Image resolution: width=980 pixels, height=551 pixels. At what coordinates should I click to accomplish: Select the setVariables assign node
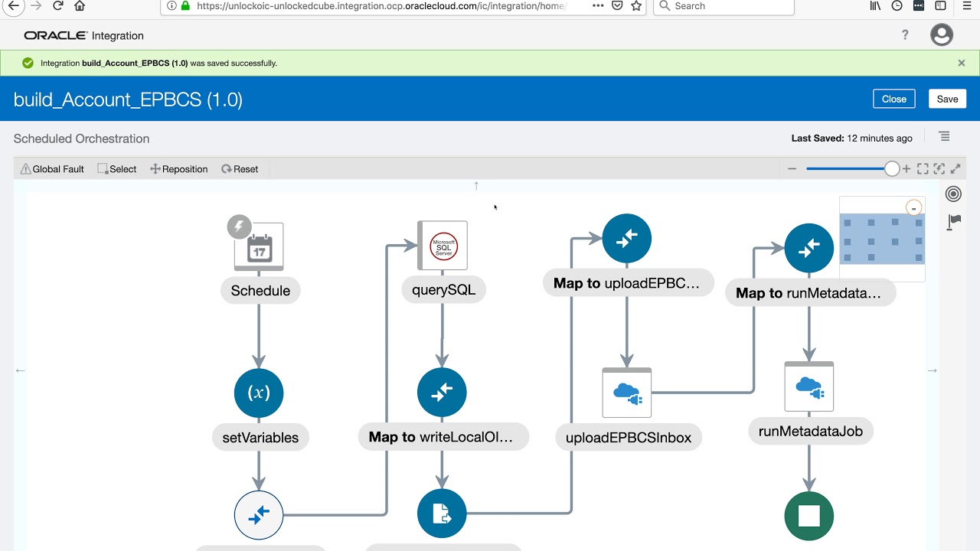259,393
